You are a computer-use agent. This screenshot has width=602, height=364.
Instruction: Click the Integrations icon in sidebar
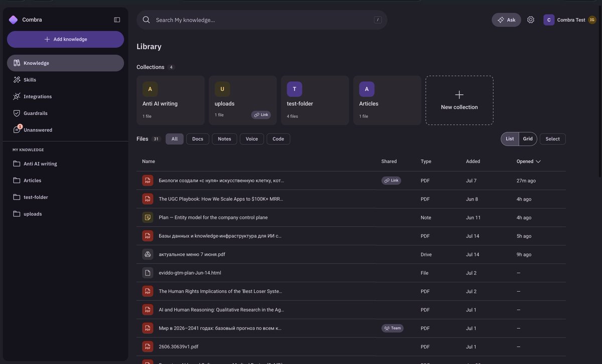tap(17, 96)
